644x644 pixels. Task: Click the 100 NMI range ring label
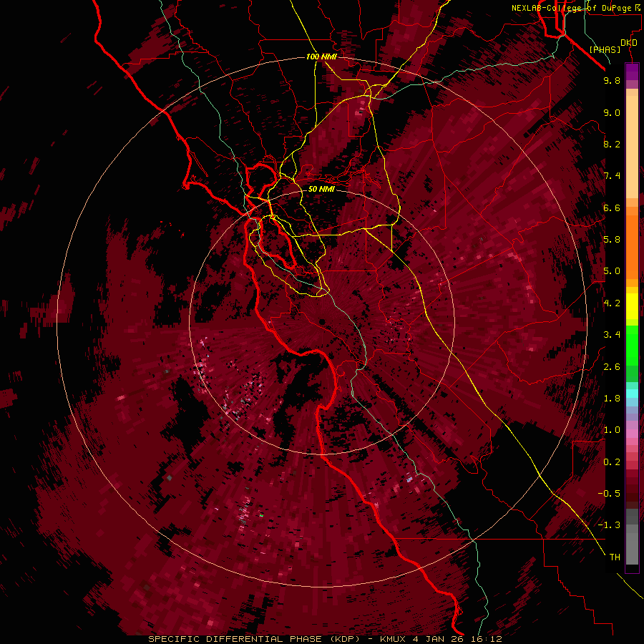click(x=321, y=57)
